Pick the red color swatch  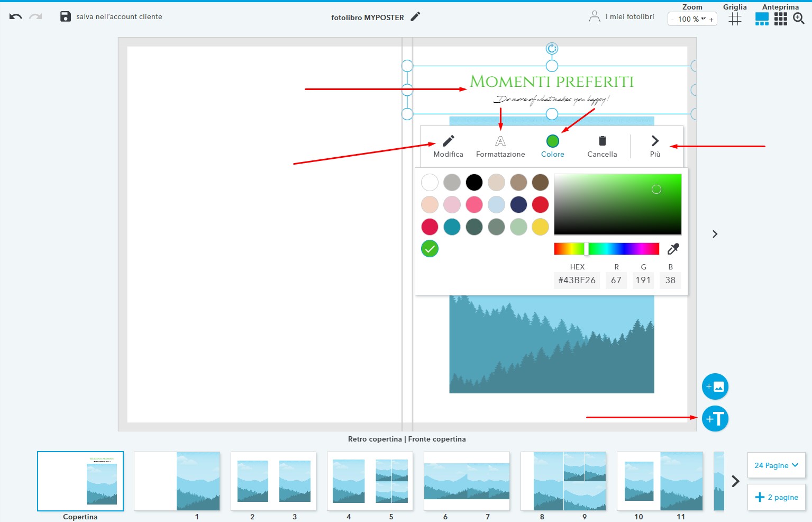coord(540,204)
